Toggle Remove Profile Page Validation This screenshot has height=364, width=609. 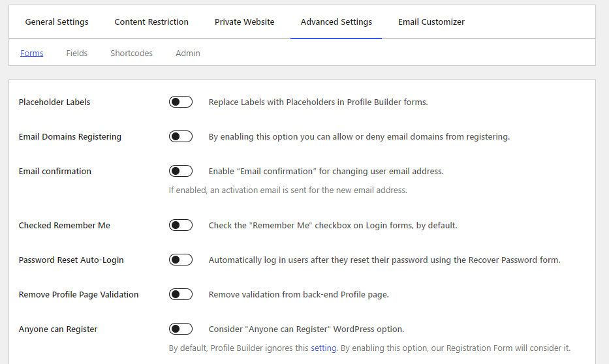[x=180, y=294]
